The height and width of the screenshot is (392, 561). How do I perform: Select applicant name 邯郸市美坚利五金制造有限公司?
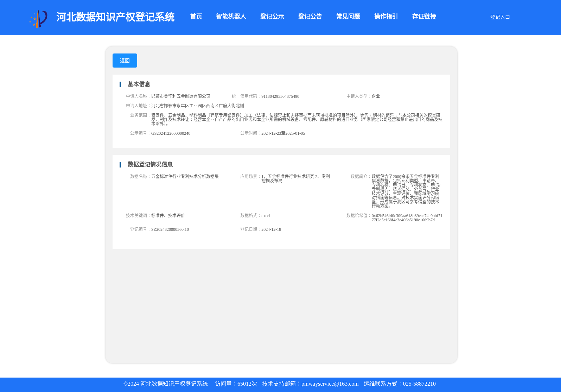click(x=181, y=96)
